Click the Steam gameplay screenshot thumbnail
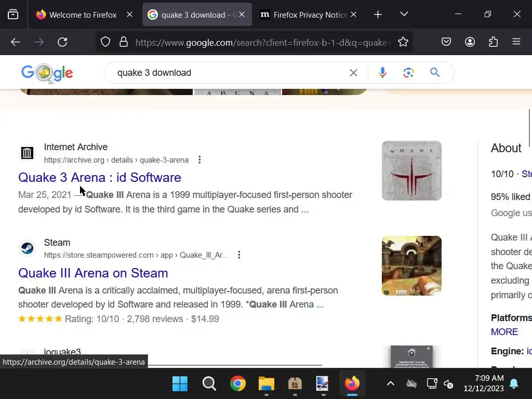This screenshot has height=399, width=532. point(411,265)
